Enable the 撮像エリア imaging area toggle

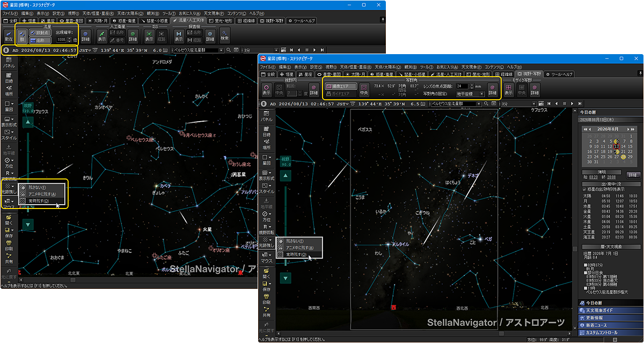click(x=340, y=86)
